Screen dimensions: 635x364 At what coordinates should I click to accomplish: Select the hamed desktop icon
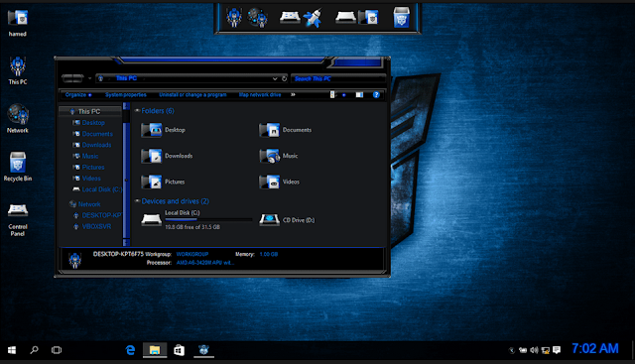coord(18,23)
